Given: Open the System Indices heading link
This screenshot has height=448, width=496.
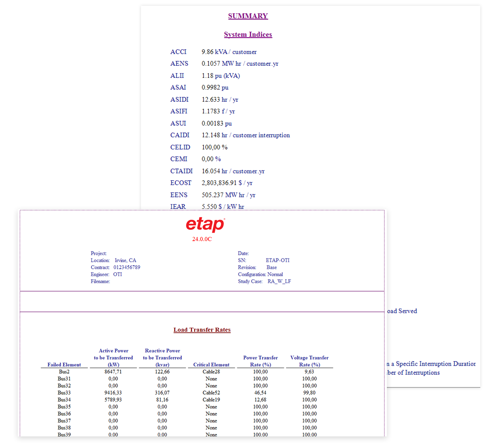Looking at the screenshot, I should click(248, 35).
